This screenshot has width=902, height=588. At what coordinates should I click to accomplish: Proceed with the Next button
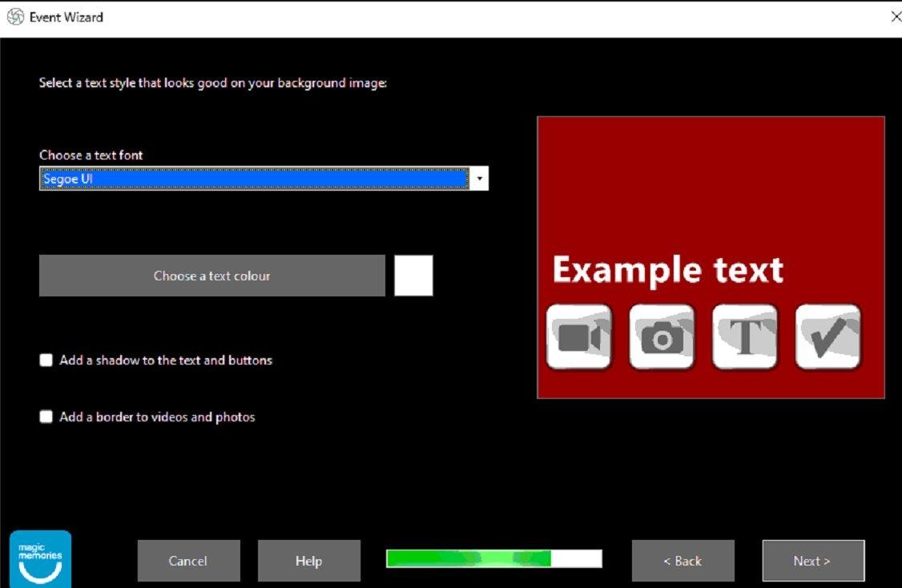click(813, 561)
